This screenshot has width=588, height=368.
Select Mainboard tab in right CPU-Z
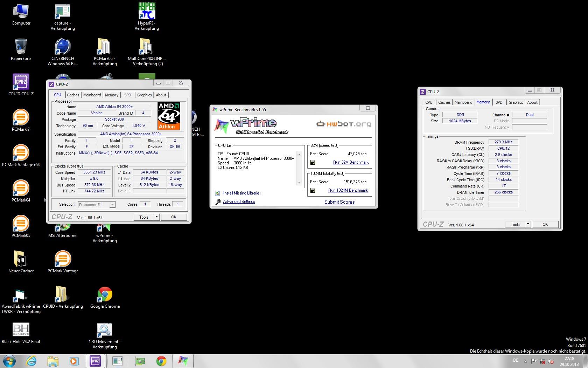coord(463,102)
